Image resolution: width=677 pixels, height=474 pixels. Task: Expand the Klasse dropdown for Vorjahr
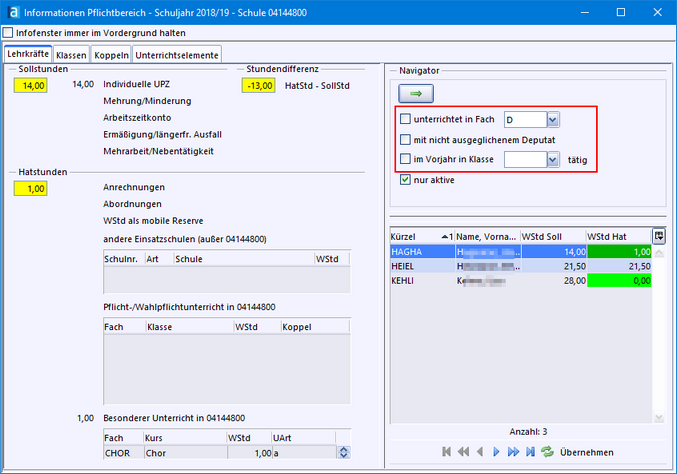coord(553,159)
